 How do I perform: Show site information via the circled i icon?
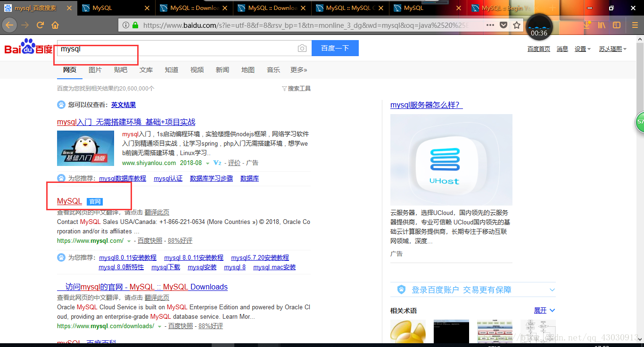pyautogui.click(x=126, y=25)
